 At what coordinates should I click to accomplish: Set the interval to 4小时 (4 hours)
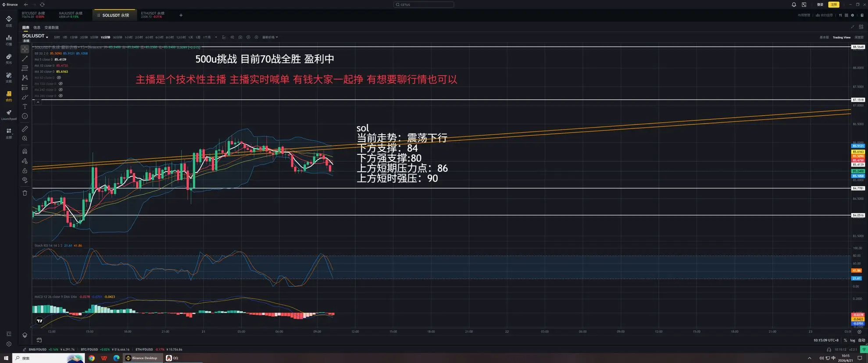pyautogui.click(x=149, y=37)
